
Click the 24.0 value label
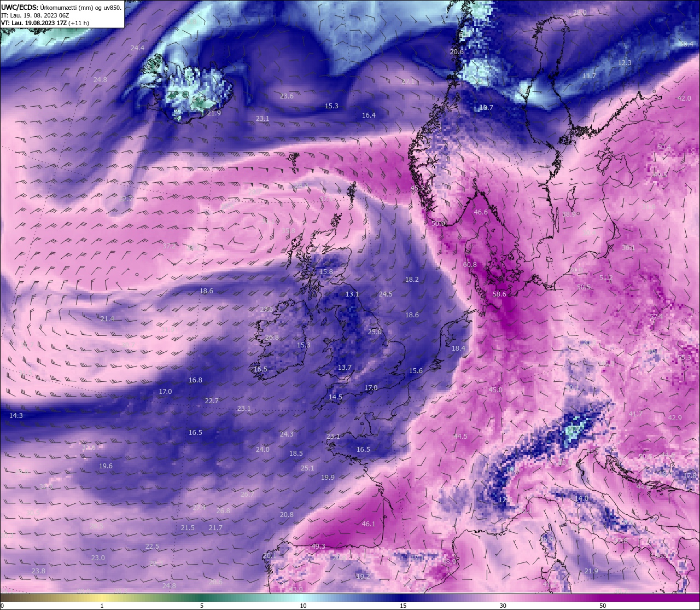coord(262,450)
